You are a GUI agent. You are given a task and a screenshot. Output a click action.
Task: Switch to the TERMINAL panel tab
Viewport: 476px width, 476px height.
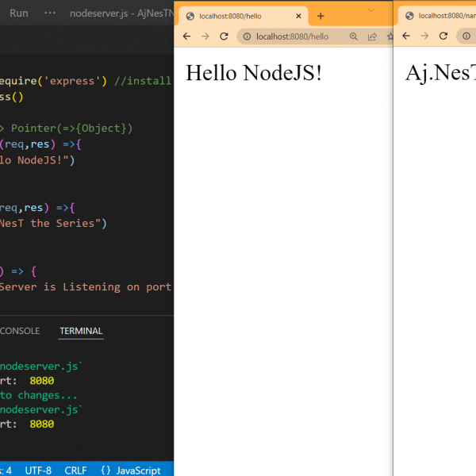coord(81,331)
